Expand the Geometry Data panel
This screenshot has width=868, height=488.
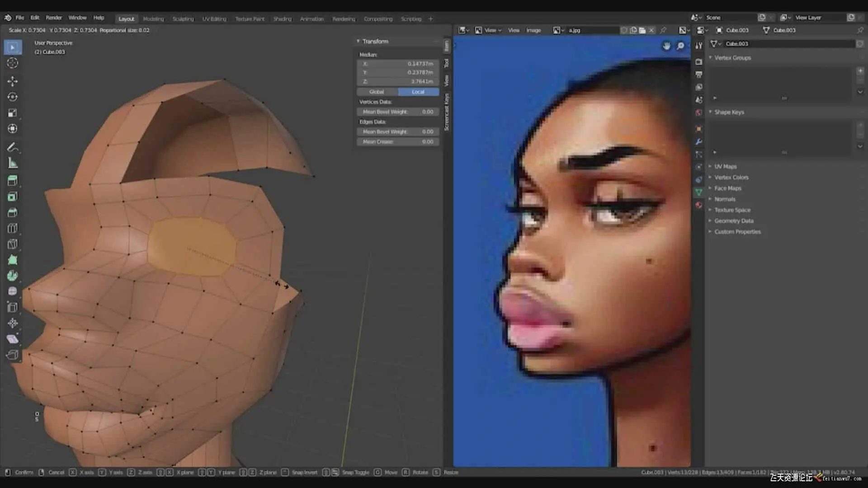coord(733,221)
